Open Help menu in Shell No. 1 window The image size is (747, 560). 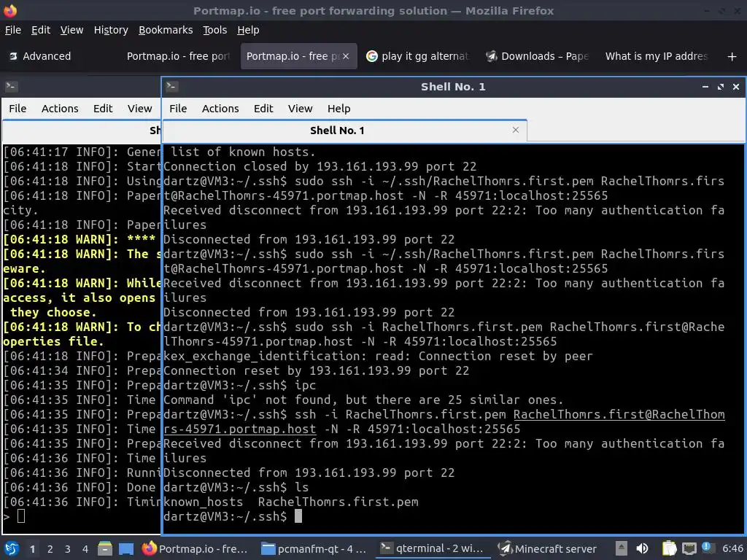(x=338, y=109)
